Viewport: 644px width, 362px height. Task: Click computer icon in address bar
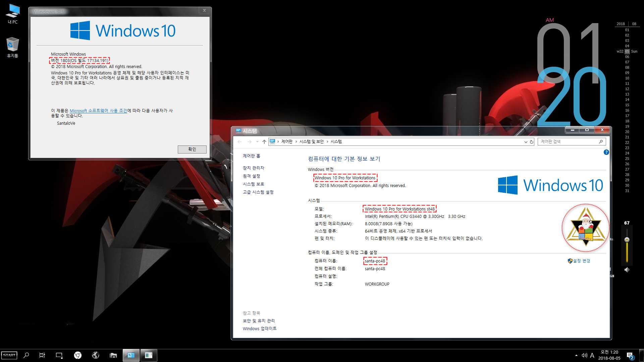[x=272, y=142]
